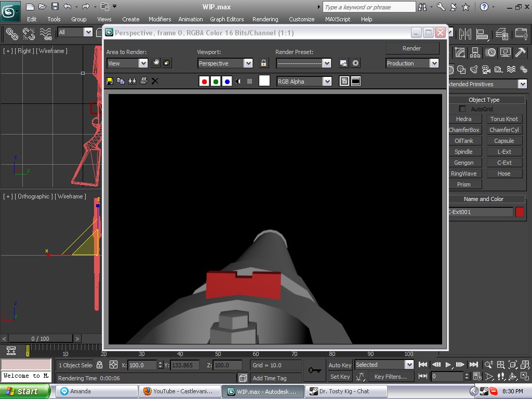Clone the rendered frame window
The width and height of the screenshot is (532, 399).
point(132,81)
